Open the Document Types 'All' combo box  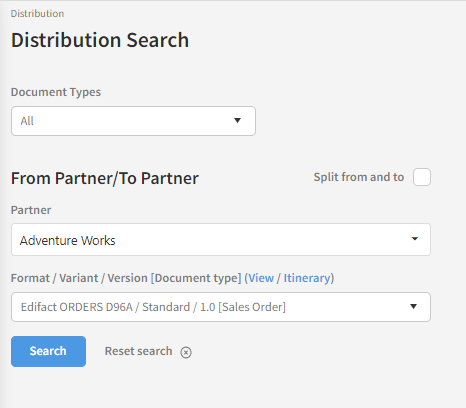[133, 121]
